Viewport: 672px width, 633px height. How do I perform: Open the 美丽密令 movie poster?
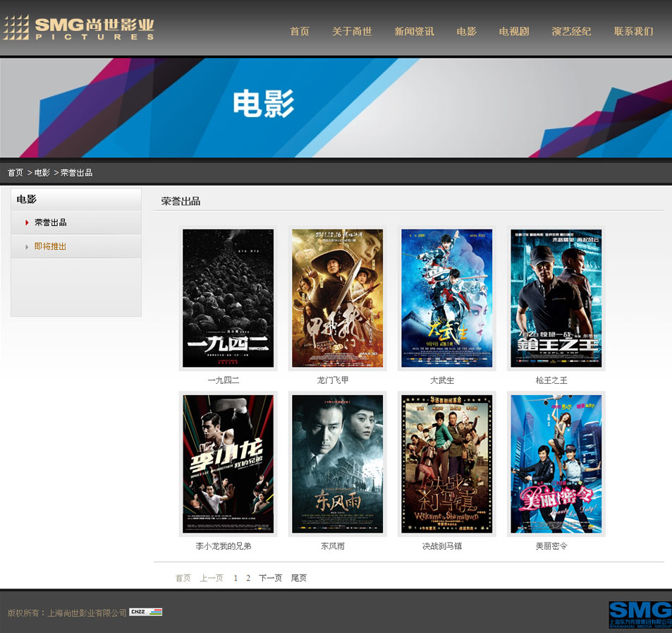pyautogui.click(x=556, y=464)
